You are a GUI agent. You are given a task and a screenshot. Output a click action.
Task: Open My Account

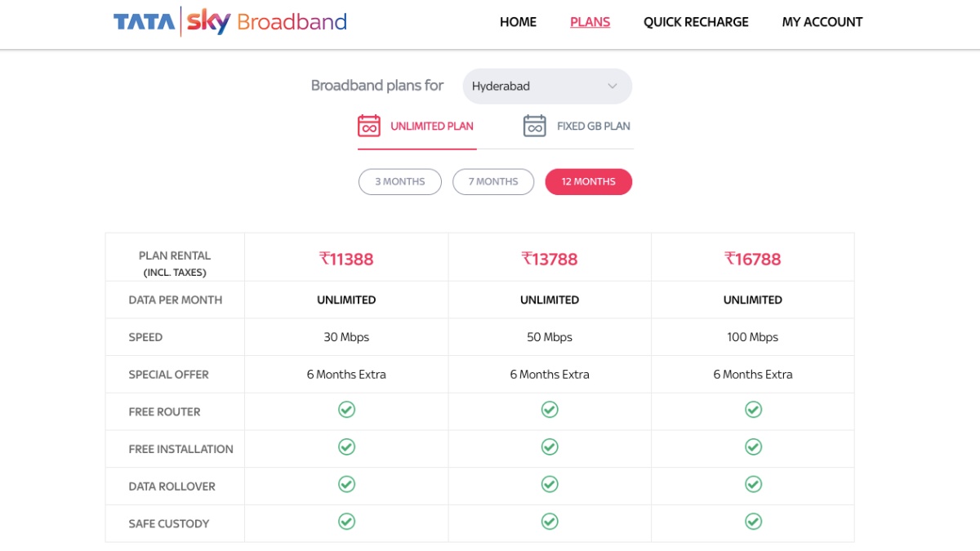(822, 22)
